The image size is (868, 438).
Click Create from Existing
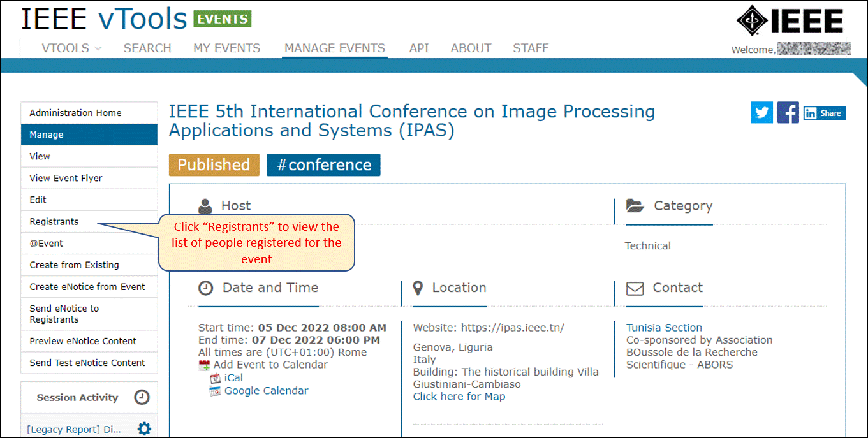89,265
